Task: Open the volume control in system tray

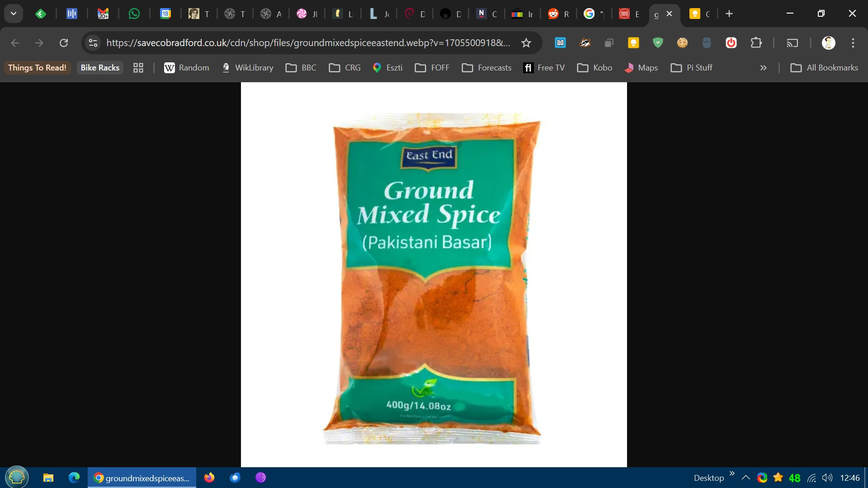Action: 827,478
